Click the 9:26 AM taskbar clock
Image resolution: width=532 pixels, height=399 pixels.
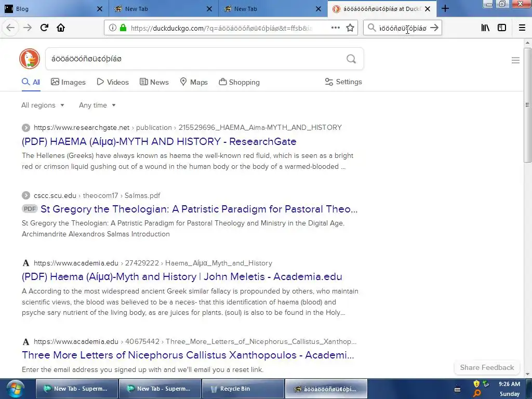(x=509, y=384)
